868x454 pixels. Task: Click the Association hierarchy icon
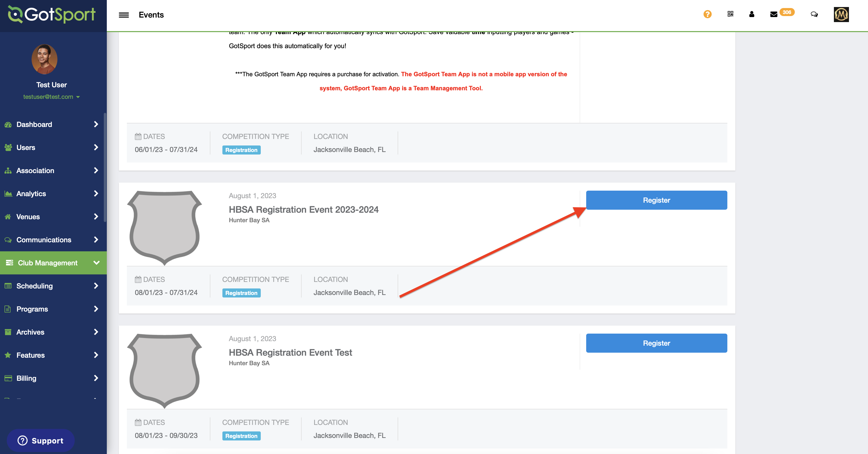click(x=8, y=171)
